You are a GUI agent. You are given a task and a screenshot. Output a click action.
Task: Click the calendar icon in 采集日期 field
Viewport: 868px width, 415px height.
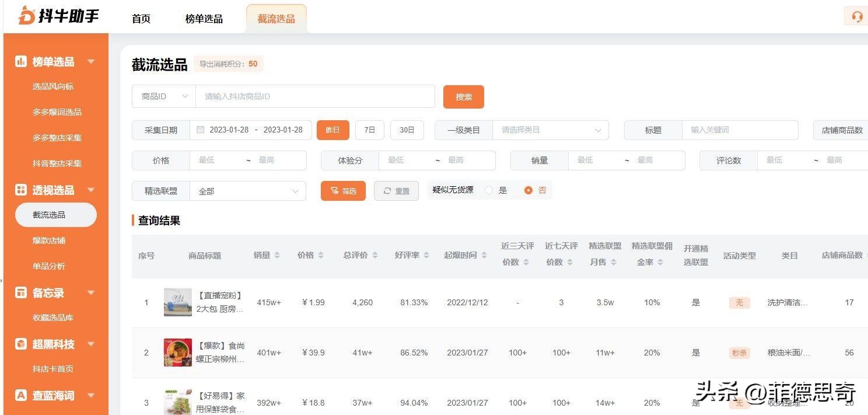199,130
